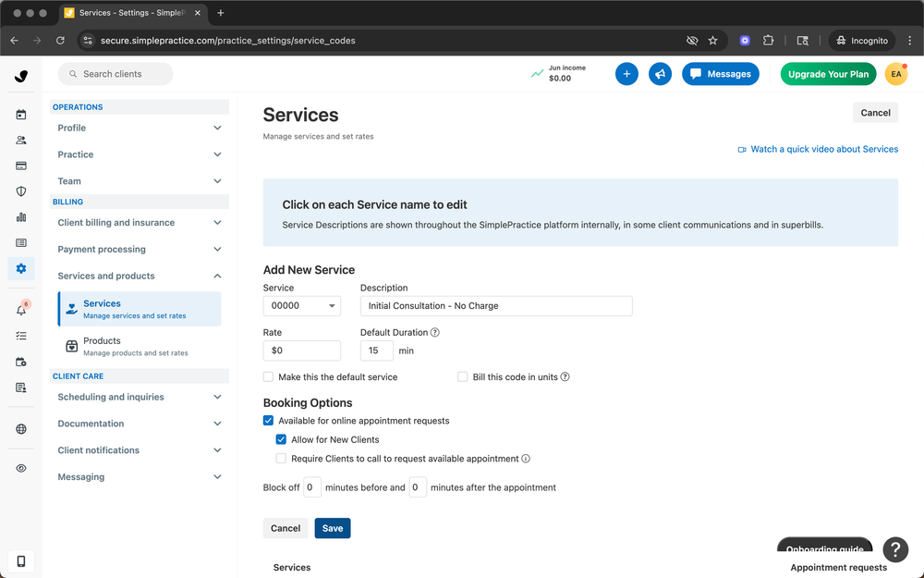Check Require Clients to call to request appointment

pyautogui.click(x=281, y=459)
